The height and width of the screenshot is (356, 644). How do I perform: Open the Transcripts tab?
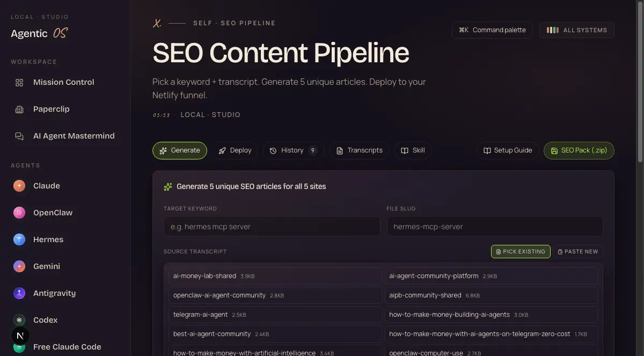coord(359,150)
